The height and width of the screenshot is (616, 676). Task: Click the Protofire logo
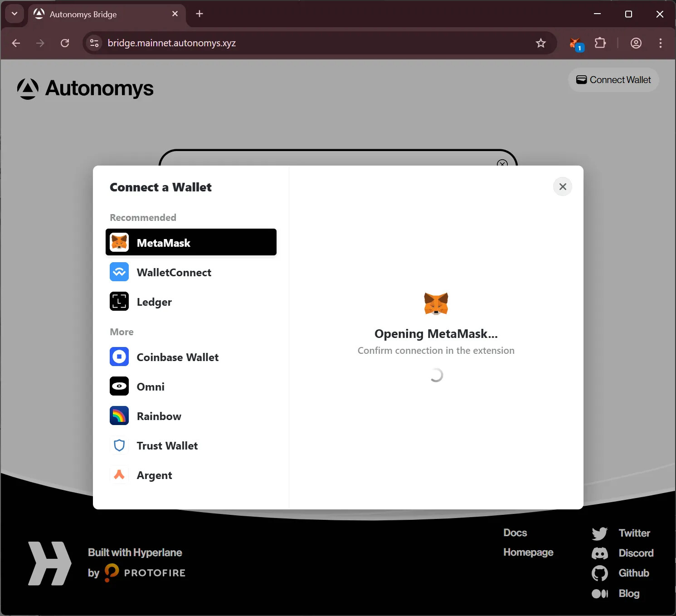point(145,572)
